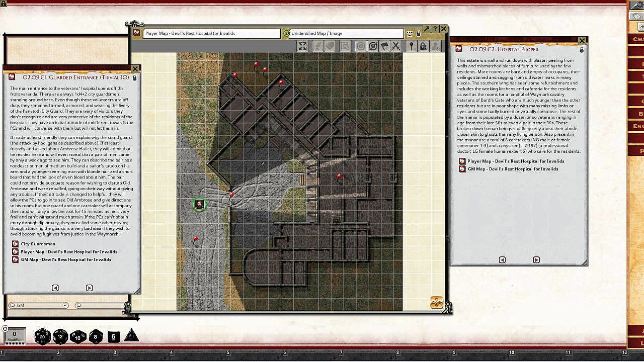Open the City Guardsman link
The image size is (644, 362).
pos(38,244)
